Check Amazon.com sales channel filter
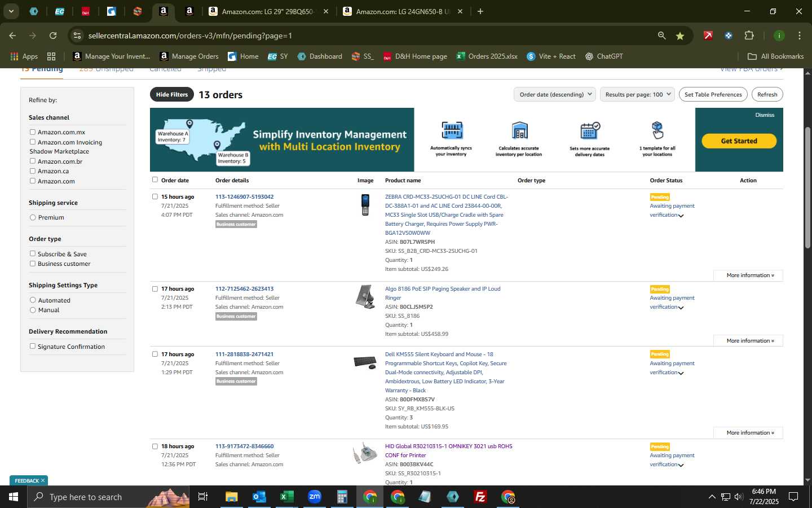This screenshot has width=812, height=508. [x=33, y=181]
